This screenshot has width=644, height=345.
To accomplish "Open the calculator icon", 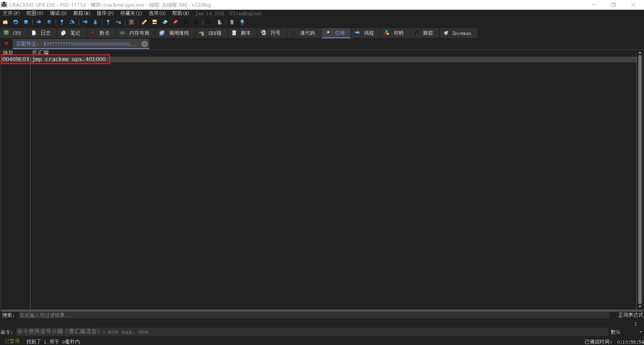I will tap(232, 22).
